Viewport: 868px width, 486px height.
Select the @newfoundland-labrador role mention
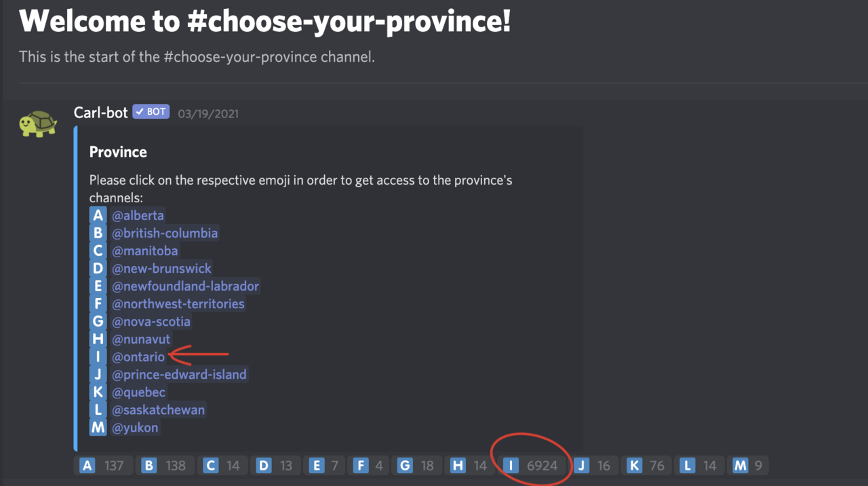point(185,286)
